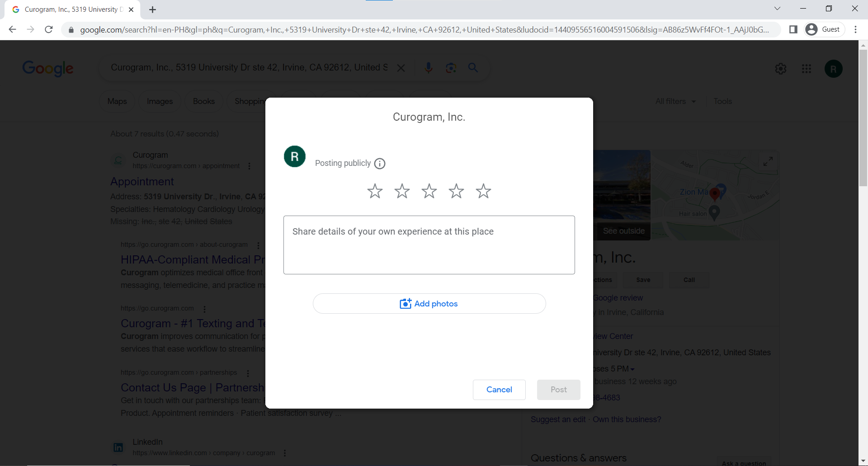Expand the Closes 5 PM hours dropdown
Viewport: 868px width, 466px height.
(x=632, y=369)
